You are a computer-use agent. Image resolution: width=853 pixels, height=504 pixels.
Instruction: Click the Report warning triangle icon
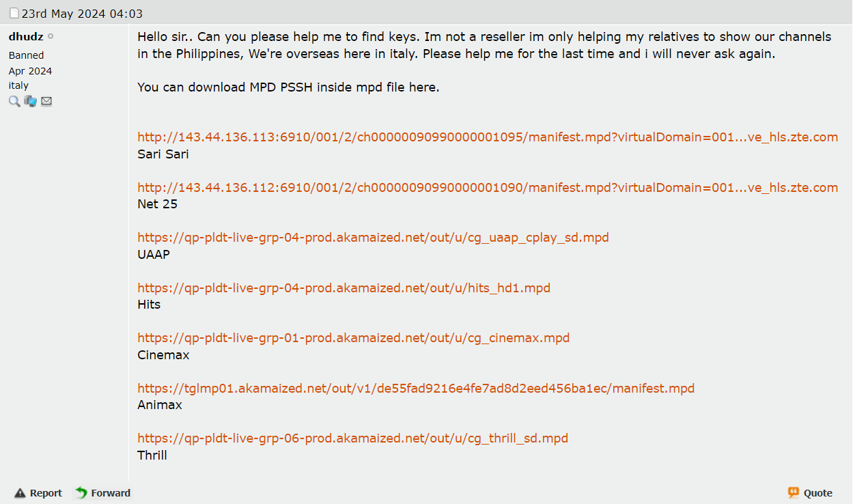20,493
